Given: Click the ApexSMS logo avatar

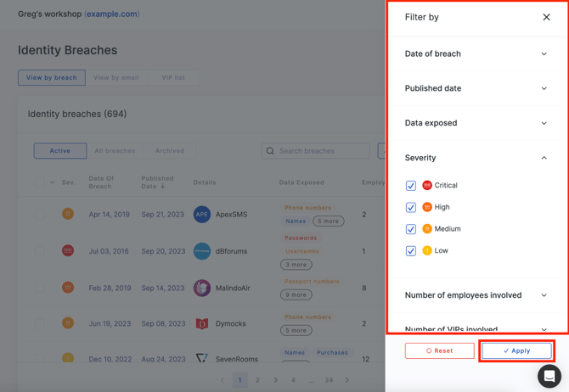Looking at the screenshot, I should (x=202, y=215).
